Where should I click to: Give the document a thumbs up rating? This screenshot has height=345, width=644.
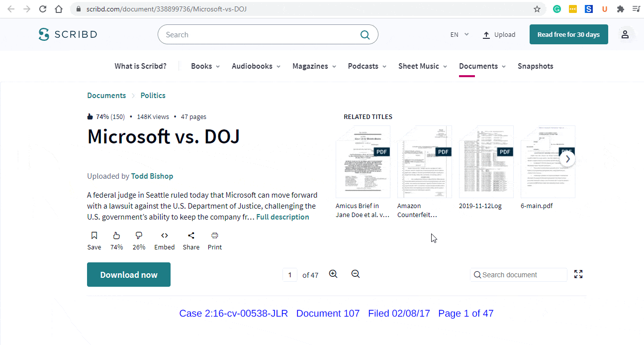(116, 235)
